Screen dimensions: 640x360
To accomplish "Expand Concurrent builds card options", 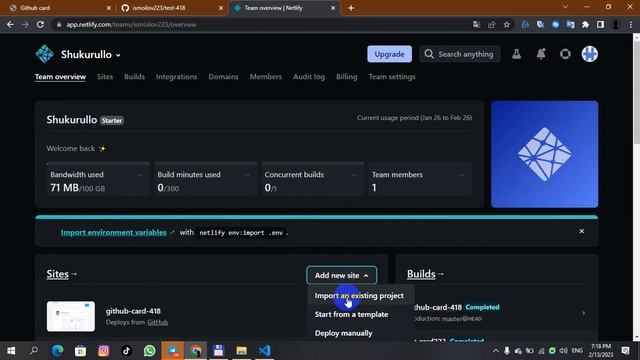I will coord(354,175).
